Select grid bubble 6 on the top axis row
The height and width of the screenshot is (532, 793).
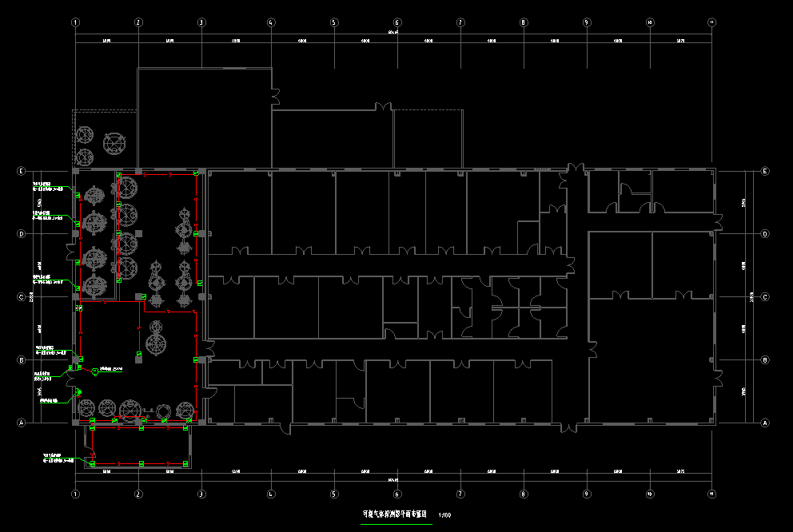coord(396,22)
